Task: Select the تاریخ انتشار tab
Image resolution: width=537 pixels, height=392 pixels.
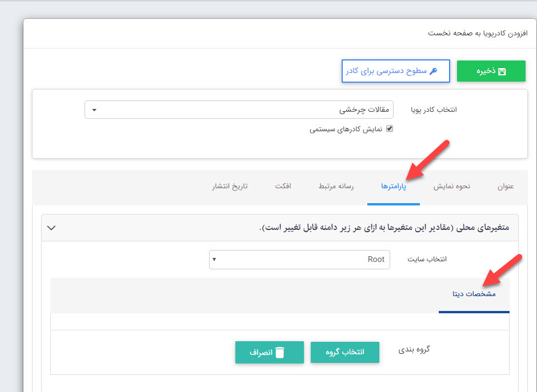Action: (229, 188)
